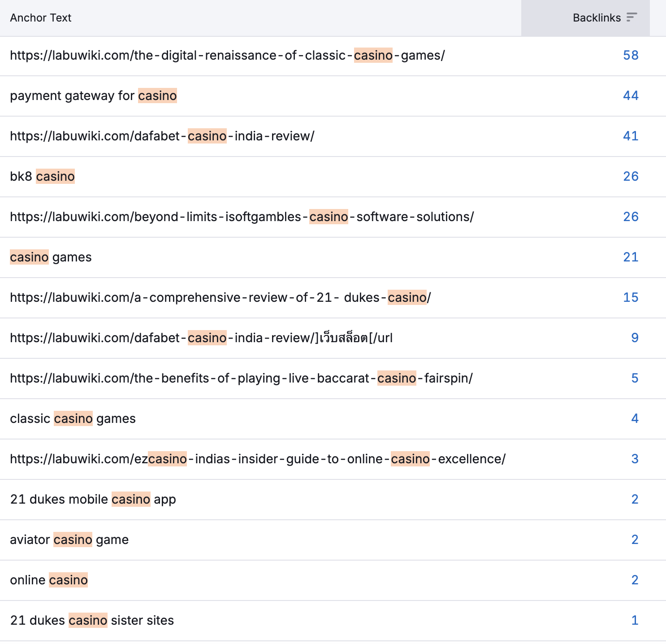Open 4 backlinks for classic casino games
This screenshot has width=666, height=644.
pos(634,418)
